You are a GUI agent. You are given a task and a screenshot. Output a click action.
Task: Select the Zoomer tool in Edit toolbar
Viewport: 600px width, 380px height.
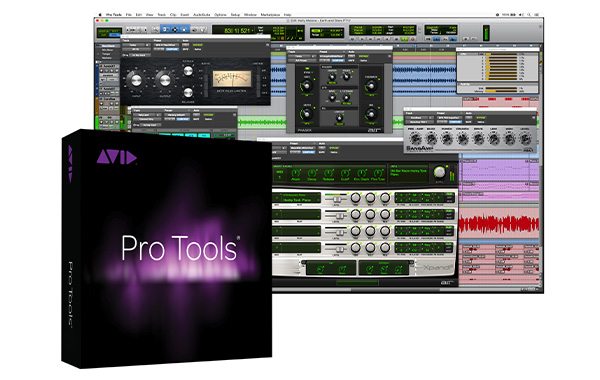156,29
